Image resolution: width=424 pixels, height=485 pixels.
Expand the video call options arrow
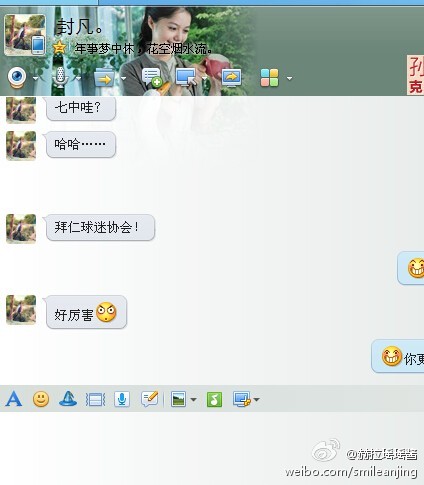pyautogui.click(x=36, y=79)
